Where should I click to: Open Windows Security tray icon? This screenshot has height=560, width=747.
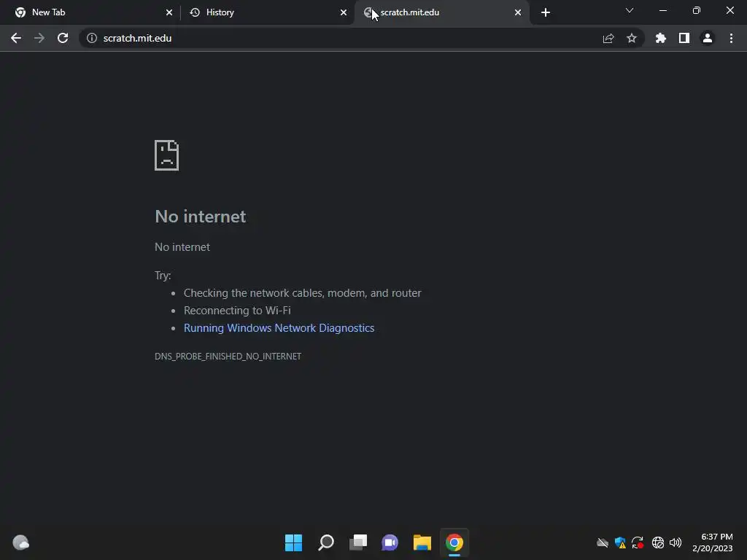tap(620, 542)
